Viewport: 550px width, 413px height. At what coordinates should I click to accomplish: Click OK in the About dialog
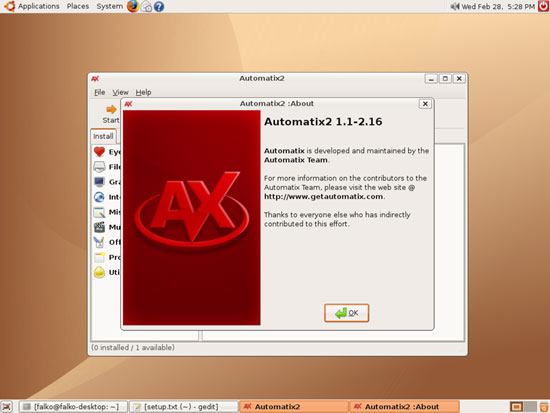(347, 313)
